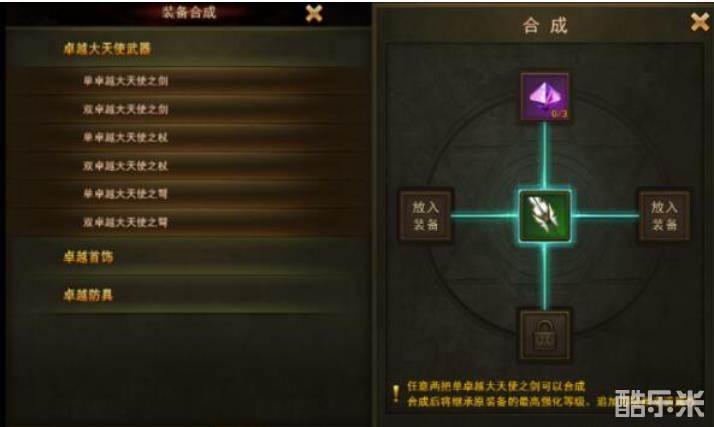Click the 酷乐米 watermark logo

click(659, 404)
